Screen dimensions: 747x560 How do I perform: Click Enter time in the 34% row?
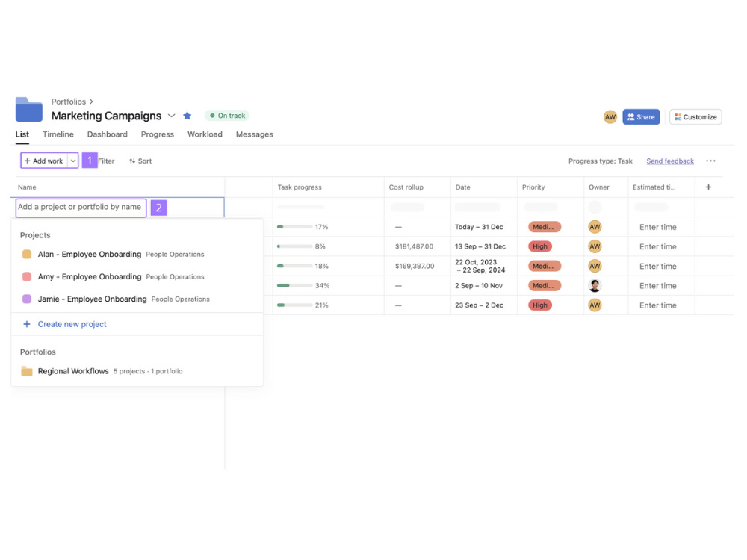[657, 286]
